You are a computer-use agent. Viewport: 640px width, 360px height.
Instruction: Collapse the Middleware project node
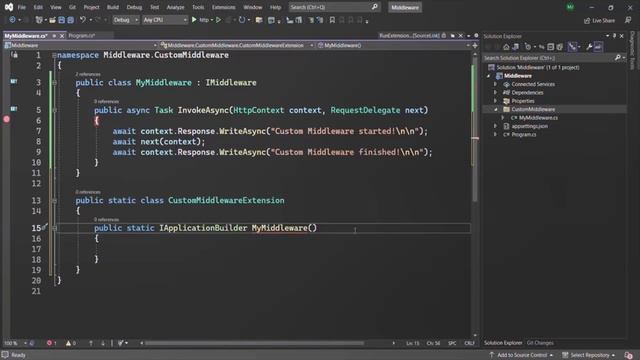pos(489,76)
